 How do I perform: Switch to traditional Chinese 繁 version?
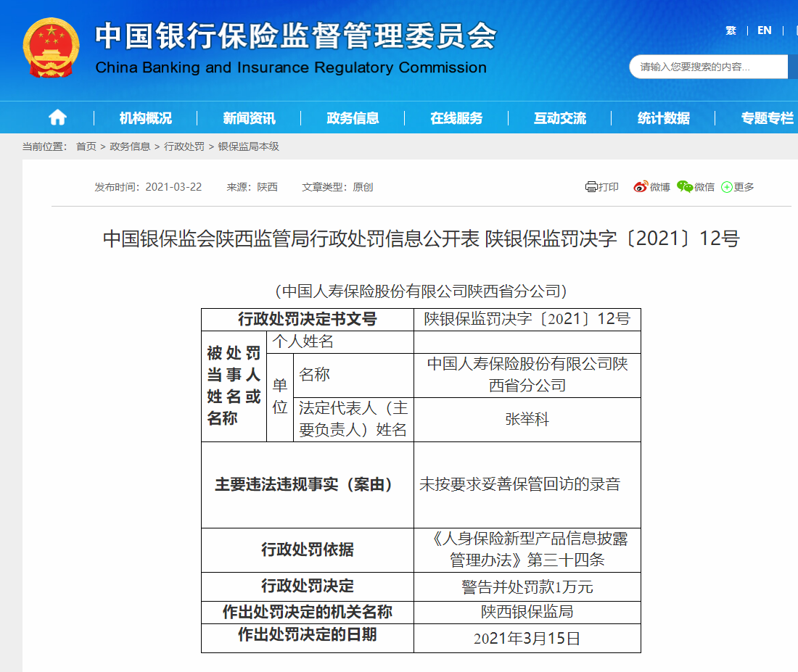point(731,30)
